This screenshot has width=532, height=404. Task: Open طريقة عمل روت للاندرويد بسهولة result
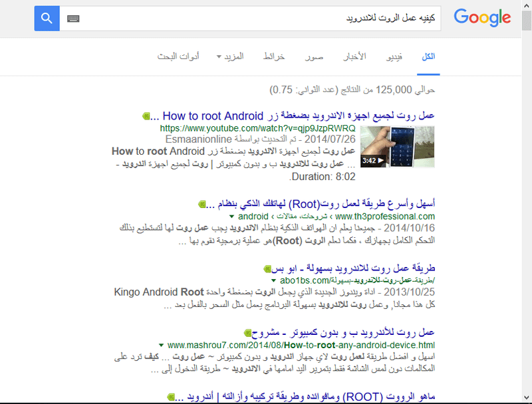click(x=353, y=268)
